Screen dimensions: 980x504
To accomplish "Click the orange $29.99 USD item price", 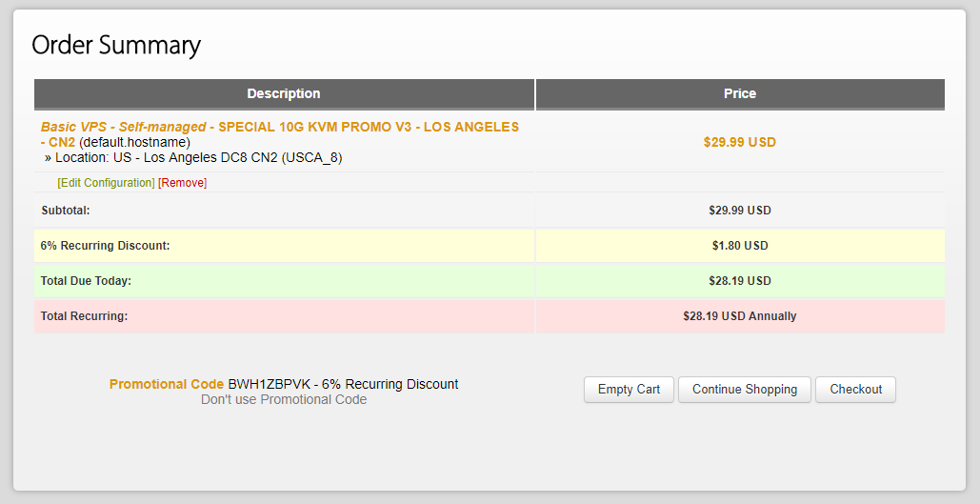I will tap(740, 142).
